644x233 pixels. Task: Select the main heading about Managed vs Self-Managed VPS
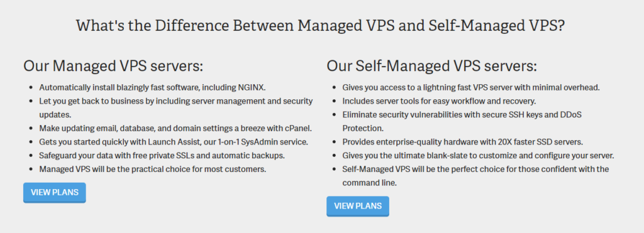(320, 26)
